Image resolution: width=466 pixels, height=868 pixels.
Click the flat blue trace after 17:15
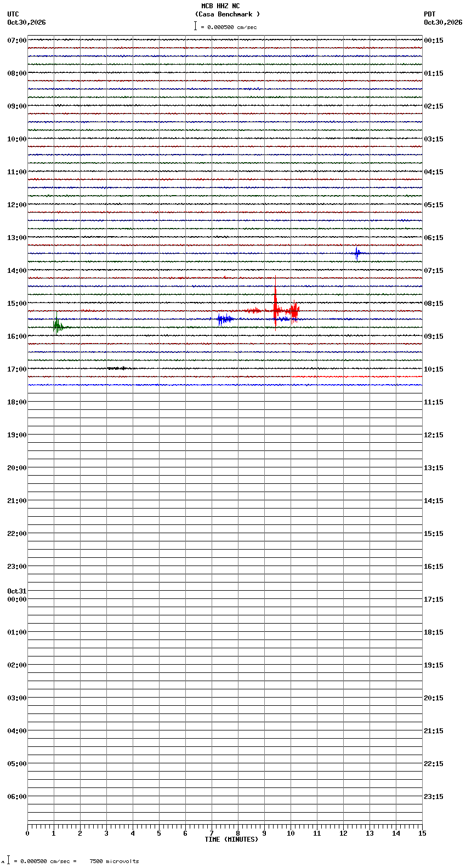point(225,385)
